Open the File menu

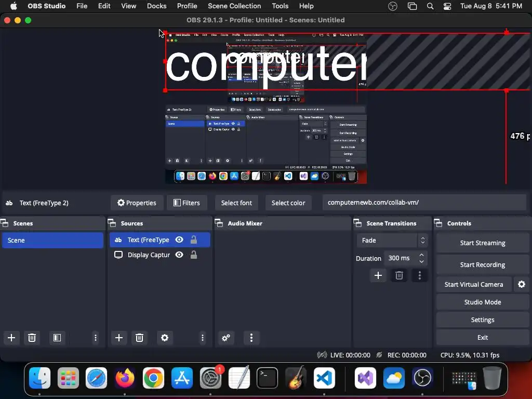(82, 6)
